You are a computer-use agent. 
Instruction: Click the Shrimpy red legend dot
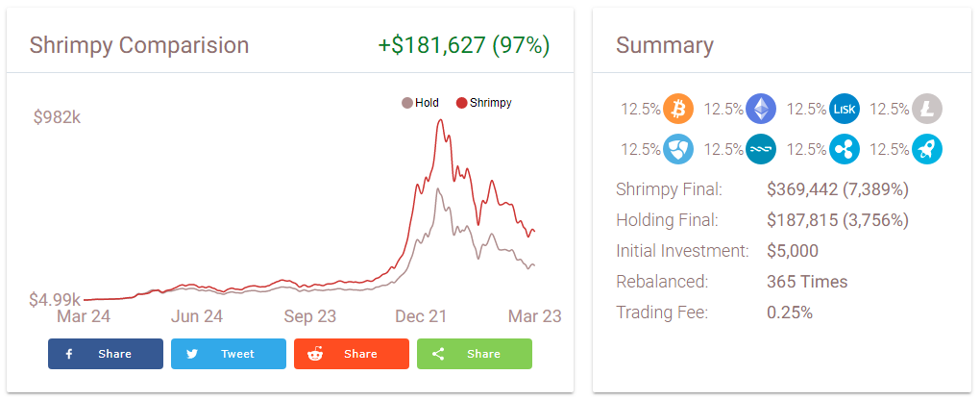click(462, 103)
